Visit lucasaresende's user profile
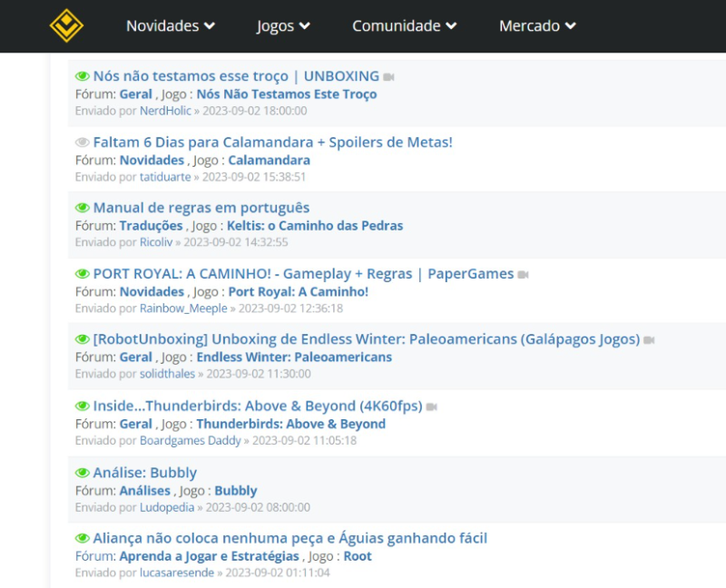This screenshot has width=726, height=588. (177, 573)
